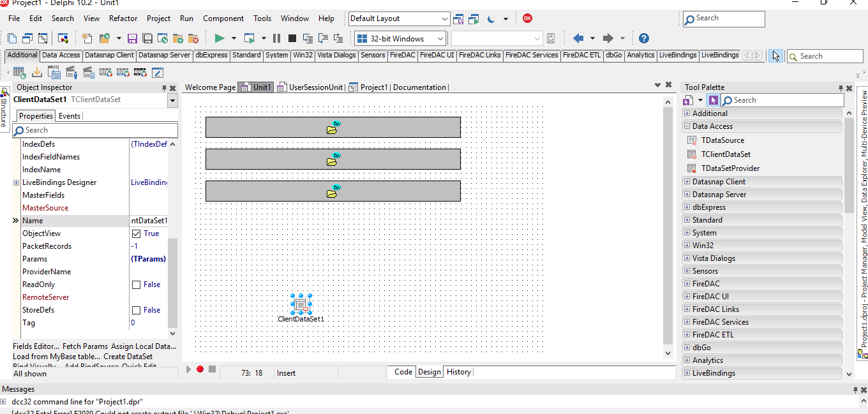Image resolution: width=868 pixels, height=414 pixels.
Task: Click Add File to Project icon
Action: [x=178, y=38]
